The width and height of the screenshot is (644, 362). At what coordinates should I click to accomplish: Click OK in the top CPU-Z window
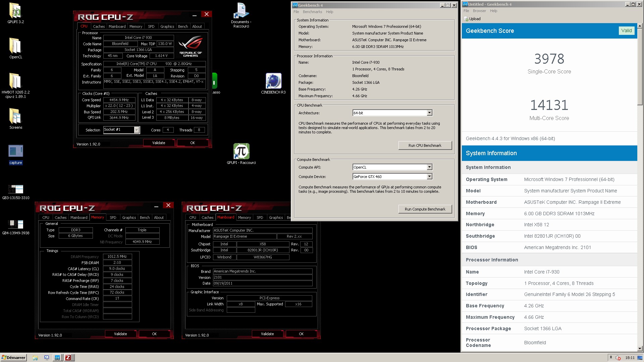point(193,143)
